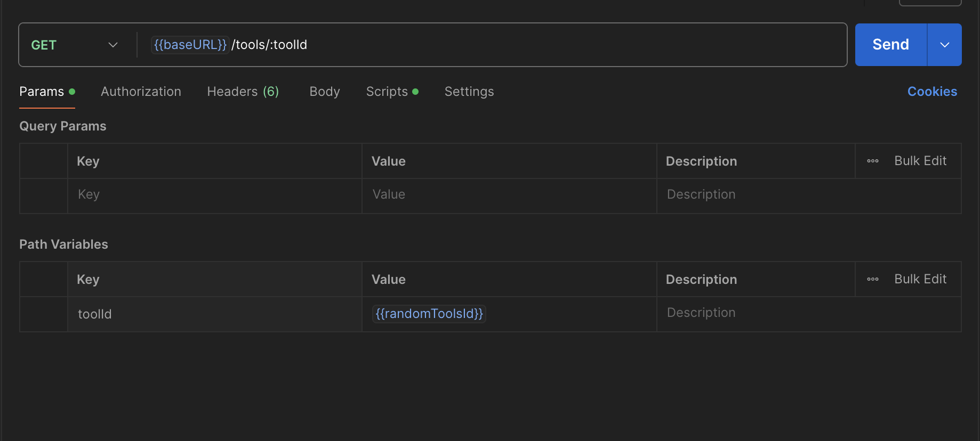Open the Headers (6) tab

(243, 92)
